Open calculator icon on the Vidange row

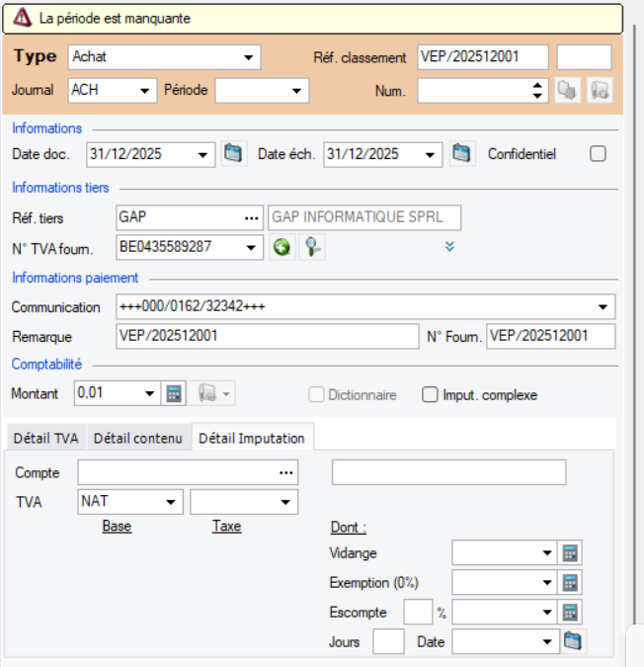tap(571, 553)
